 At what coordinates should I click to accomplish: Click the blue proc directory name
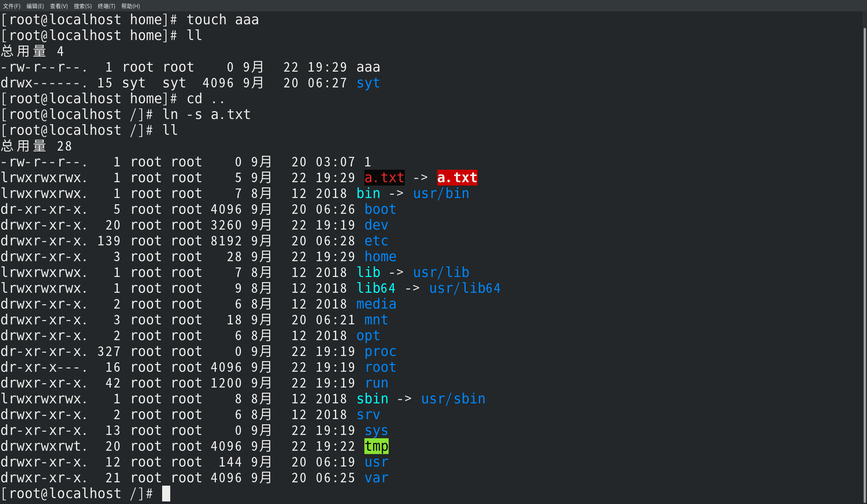coord(380,352)
